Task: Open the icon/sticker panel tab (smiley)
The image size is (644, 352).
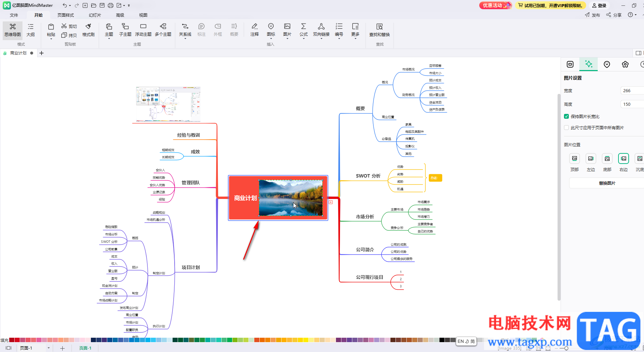Action: 607,64
